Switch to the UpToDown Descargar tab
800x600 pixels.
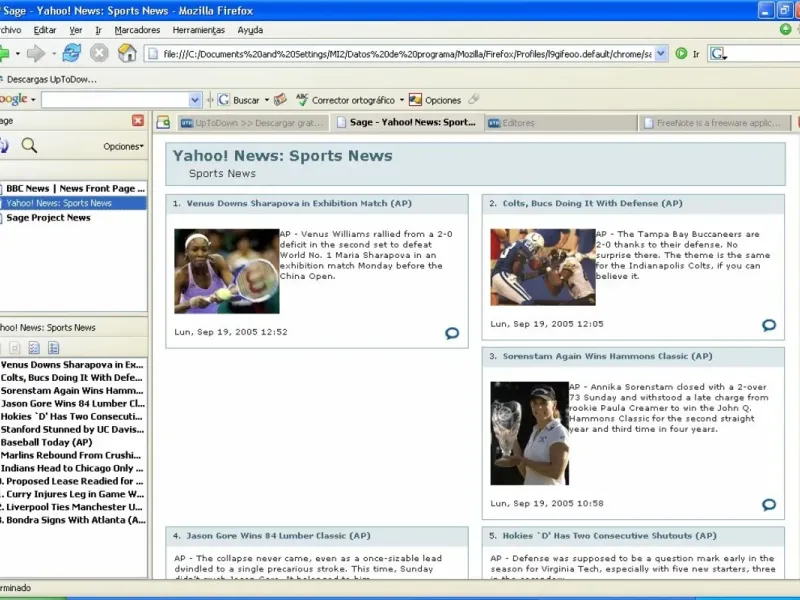tap(253, 123)
